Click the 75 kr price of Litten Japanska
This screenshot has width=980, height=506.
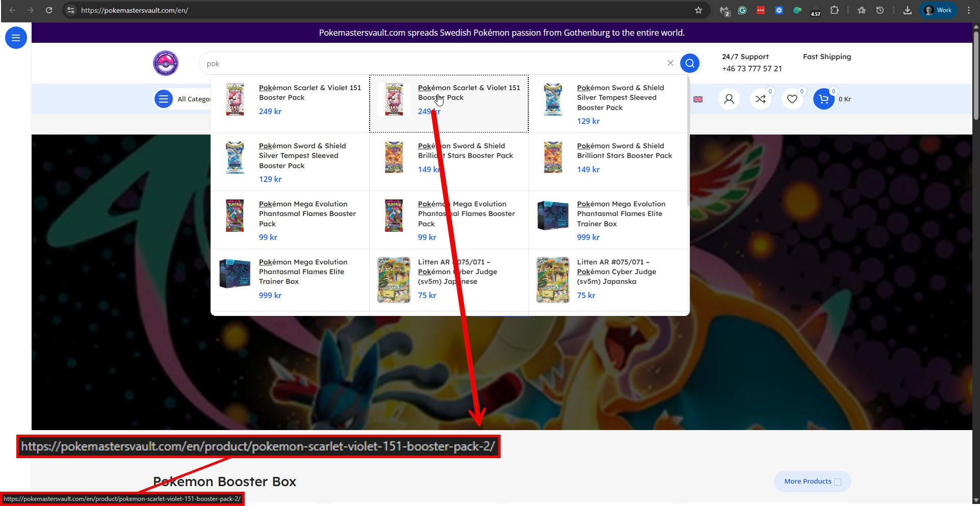(x=586, y=296)
